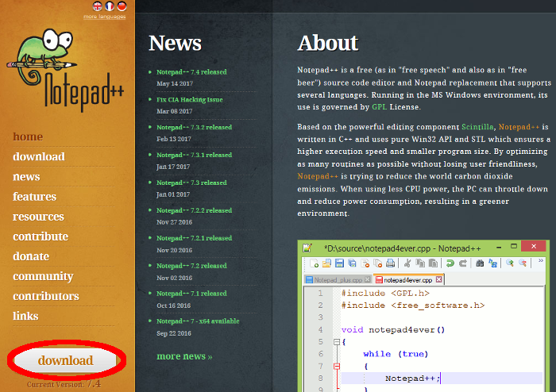Open Notepad++ 7.3 released news

[192, 183]
